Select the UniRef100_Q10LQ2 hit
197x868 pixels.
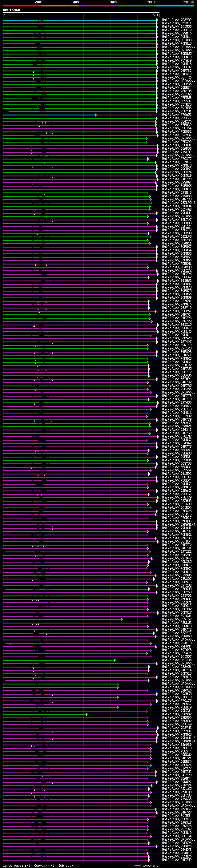(176, 152)
